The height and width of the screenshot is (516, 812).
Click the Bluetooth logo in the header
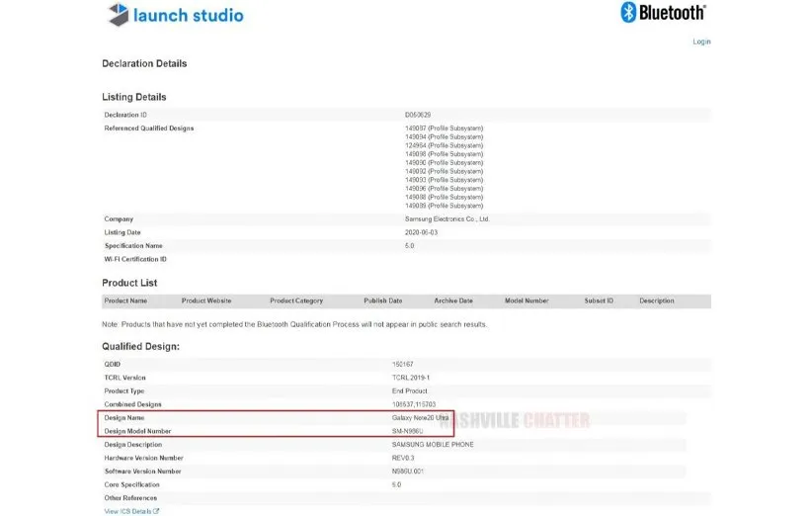click(627, 12)
